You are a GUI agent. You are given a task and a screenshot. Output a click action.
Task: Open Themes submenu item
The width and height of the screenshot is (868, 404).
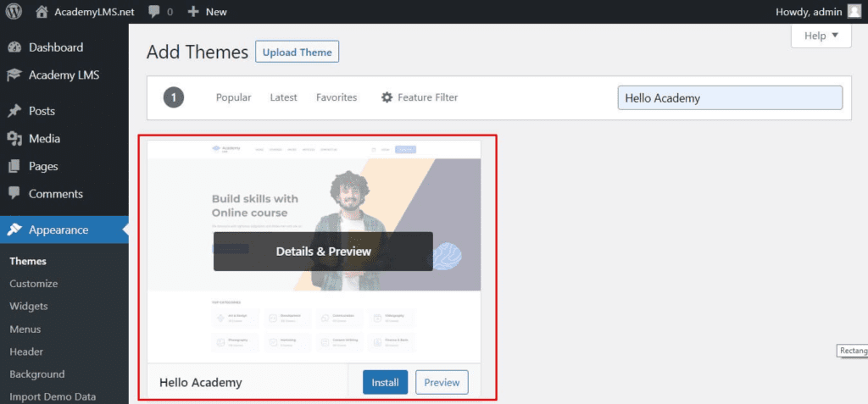click(x=28, y=261)
